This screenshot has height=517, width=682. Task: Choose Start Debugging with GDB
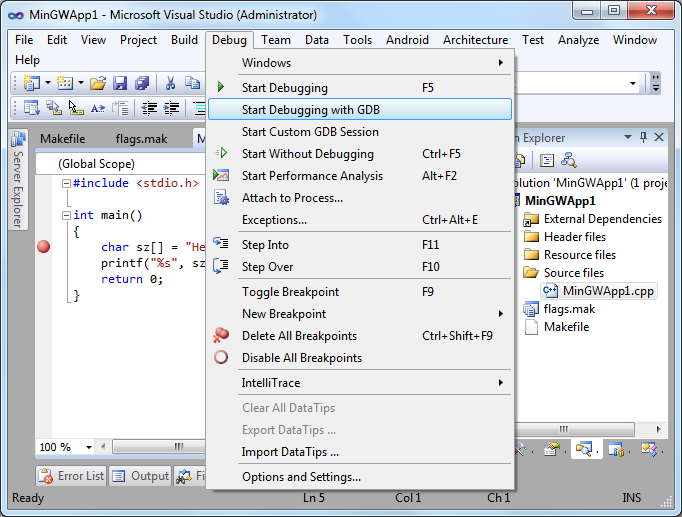pos(360,110)
